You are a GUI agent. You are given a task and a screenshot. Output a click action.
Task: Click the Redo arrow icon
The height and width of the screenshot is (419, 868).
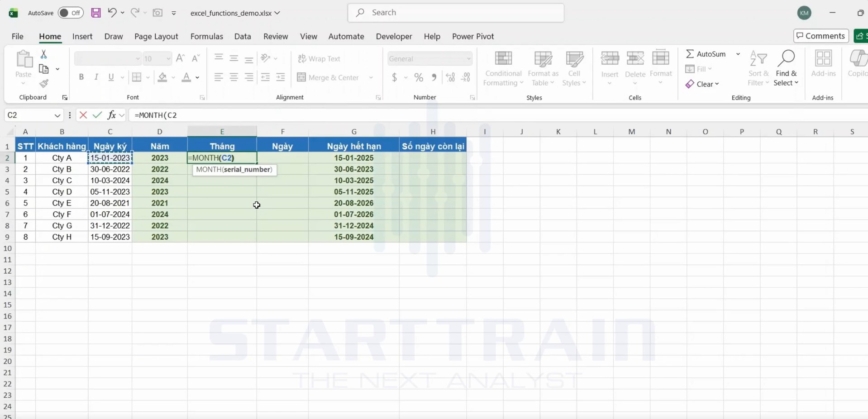[135, 13]
